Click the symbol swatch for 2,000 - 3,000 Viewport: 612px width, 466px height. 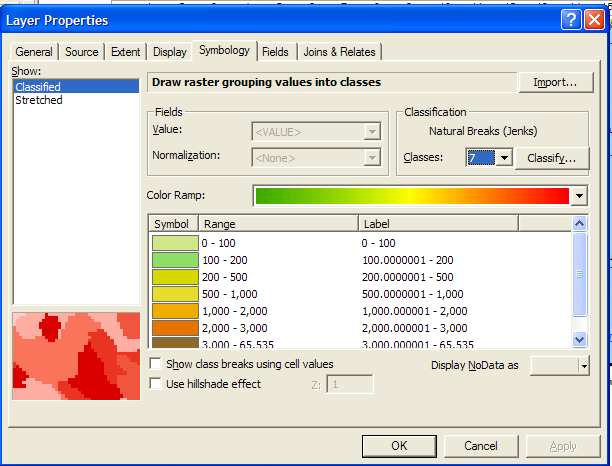[x=175, y=328]
